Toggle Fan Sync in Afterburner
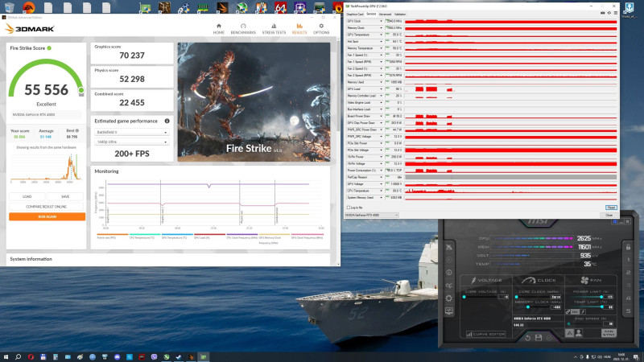The width and height of the screenshot is (644, 362). tap(609, 333)
